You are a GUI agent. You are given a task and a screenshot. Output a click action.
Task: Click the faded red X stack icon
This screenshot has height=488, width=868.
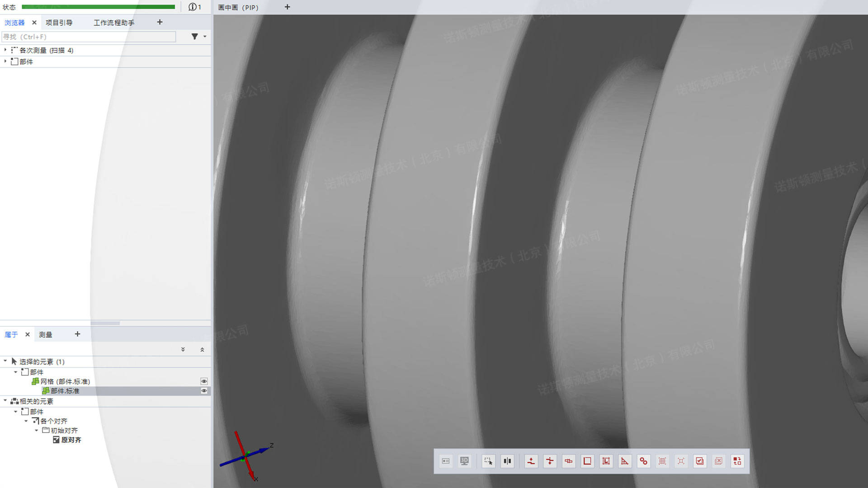[718, 461]
